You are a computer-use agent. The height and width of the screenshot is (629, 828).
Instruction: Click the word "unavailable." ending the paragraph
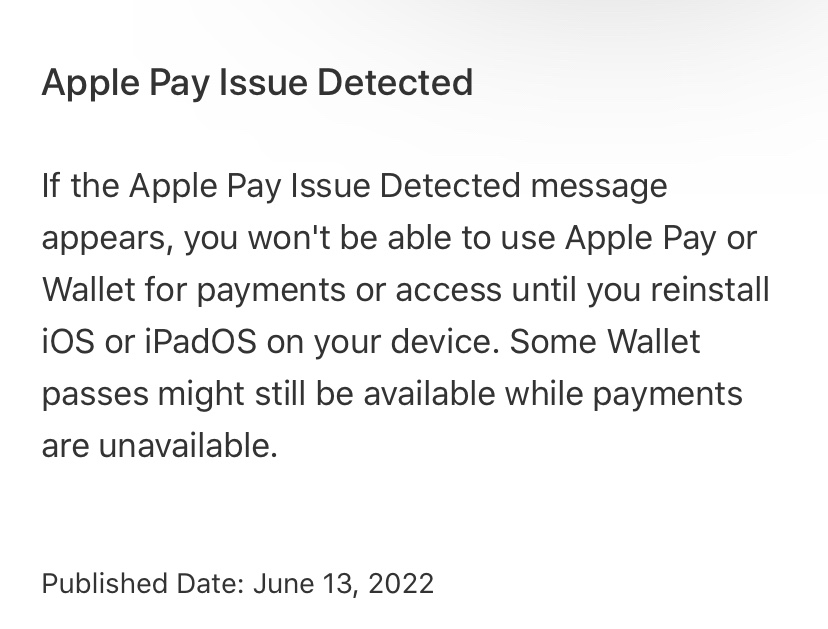pyautogui.click(x=188, y=445)
